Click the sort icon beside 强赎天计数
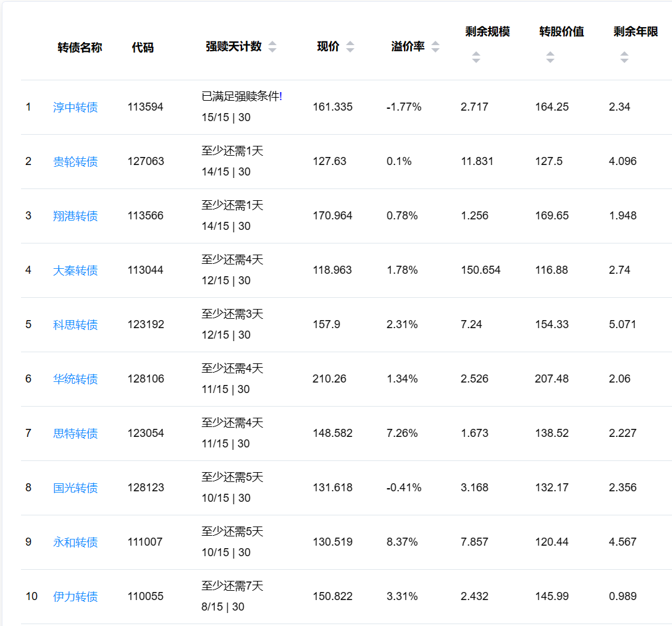The image size is (672, 626). 272,47
